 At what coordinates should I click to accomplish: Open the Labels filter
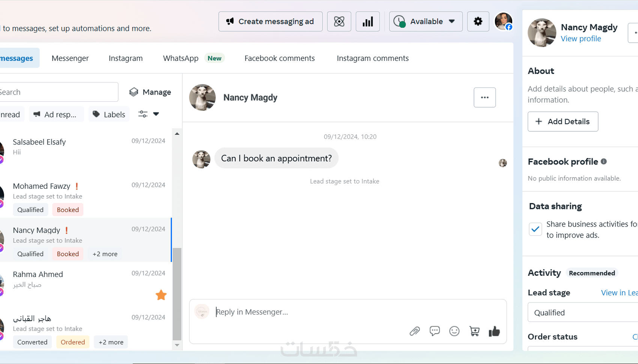coord(109,114)
